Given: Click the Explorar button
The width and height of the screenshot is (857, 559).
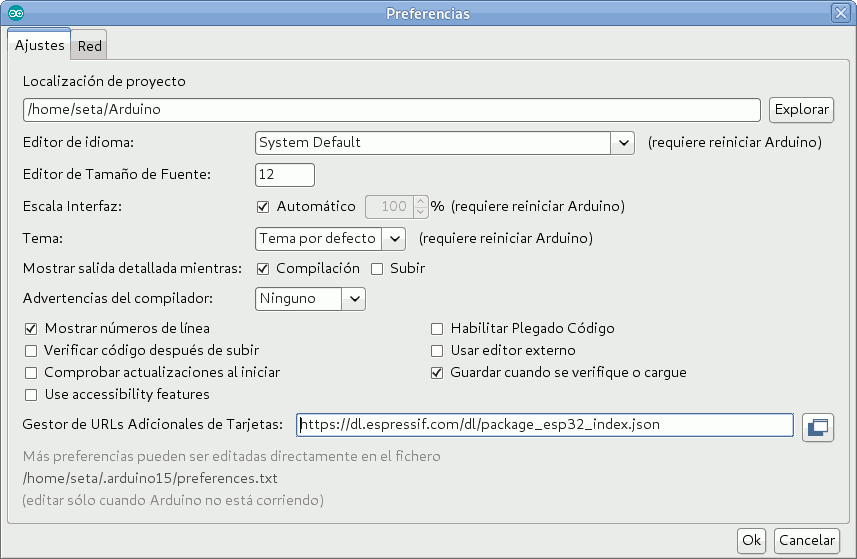Looking at the screenshot, I should coord(801,110).
